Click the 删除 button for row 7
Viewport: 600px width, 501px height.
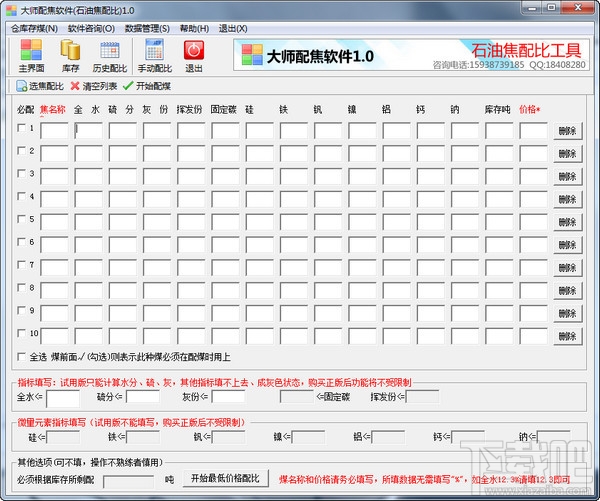point(568,268)
